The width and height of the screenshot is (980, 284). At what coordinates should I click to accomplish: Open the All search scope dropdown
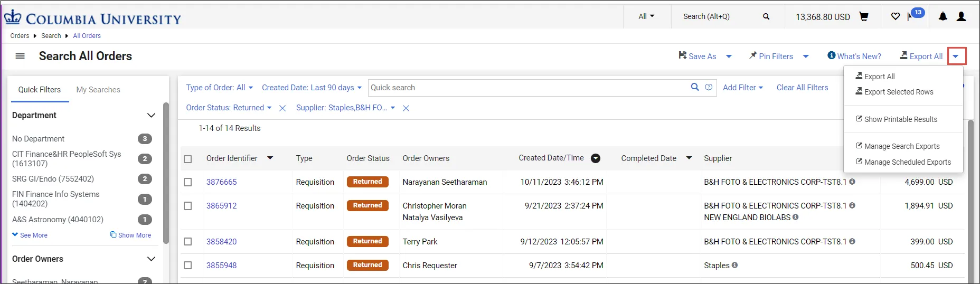(646, 16)
